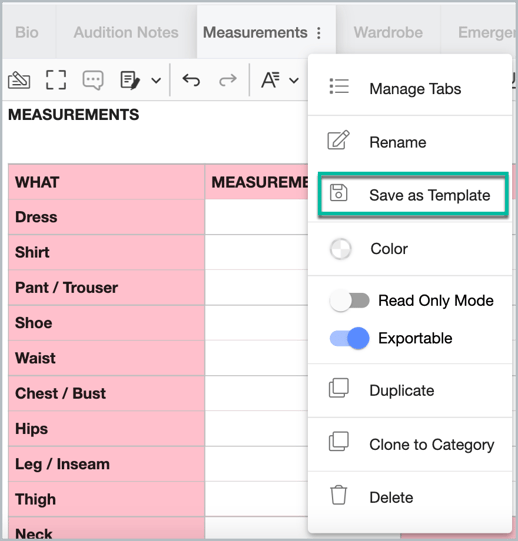This screenshot has height=541, width=518.
Task: Click Save as Template
Action: [x=413, y=195]
